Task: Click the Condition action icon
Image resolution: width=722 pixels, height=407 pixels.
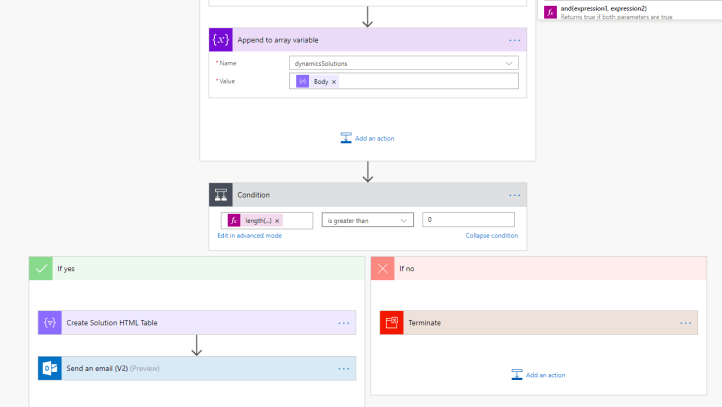Action: coord(221,195)
